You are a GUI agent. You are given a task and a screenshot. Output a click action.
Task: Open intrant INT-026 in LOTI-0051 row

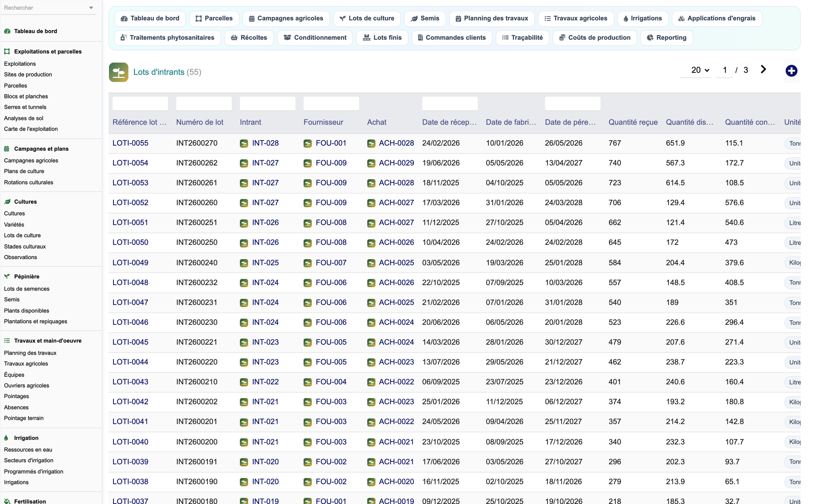tap(265, 223)
